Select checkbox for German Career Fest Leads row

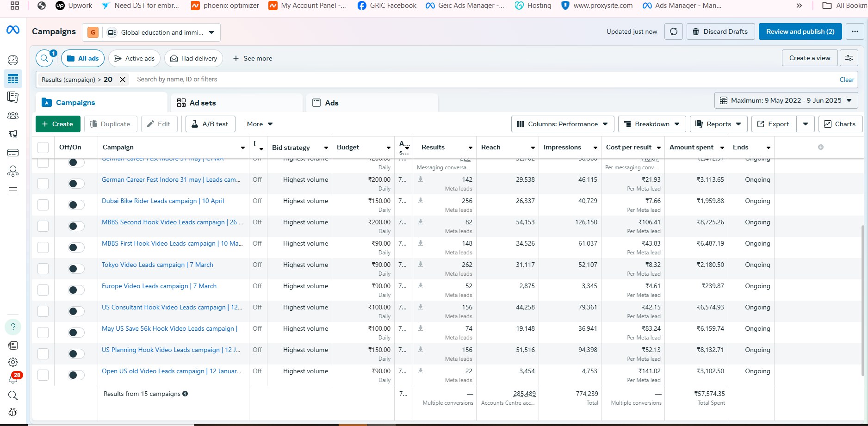tap(43, 184)
